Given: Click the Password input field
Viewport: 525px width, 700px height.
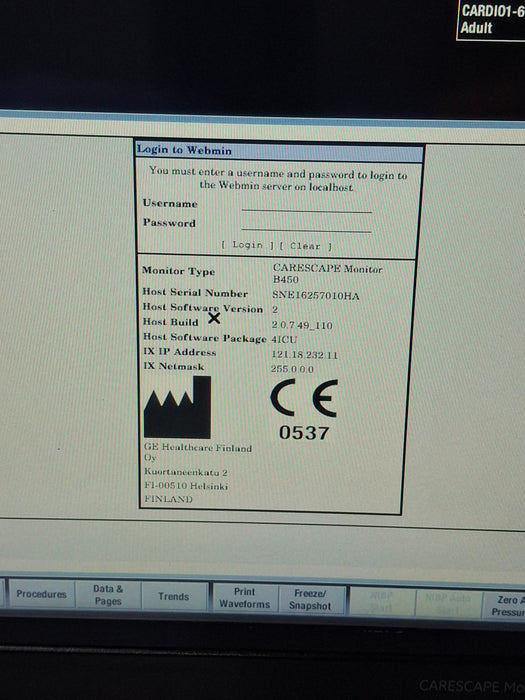Looking at the screenshot, I should [x=306, y=225].
